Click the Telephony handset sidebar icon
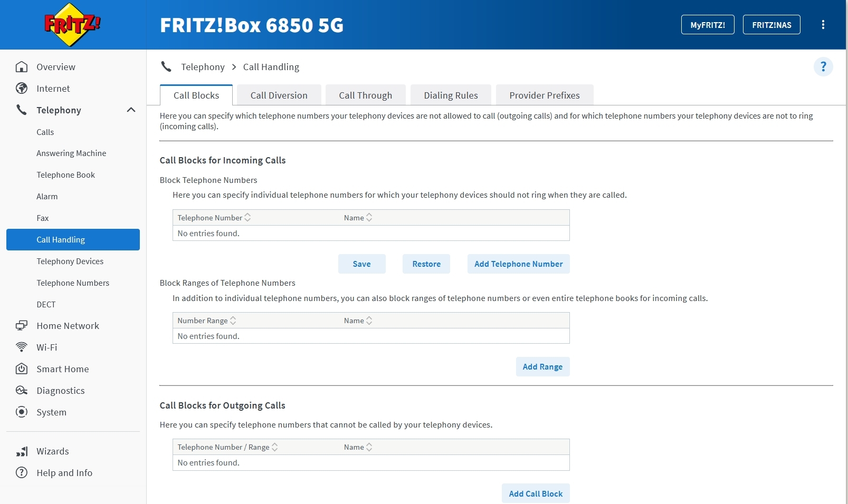848x504 pixels. point(22,110)
